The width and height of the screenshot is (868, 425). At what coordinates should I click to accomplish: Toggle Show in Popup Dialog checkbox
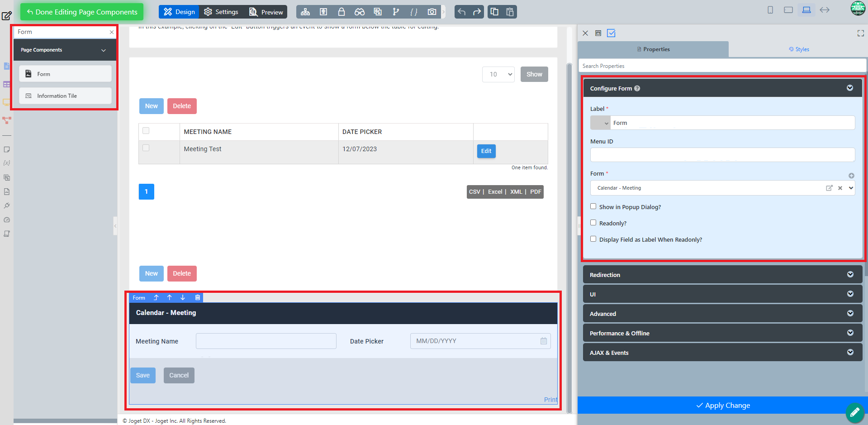593,206
